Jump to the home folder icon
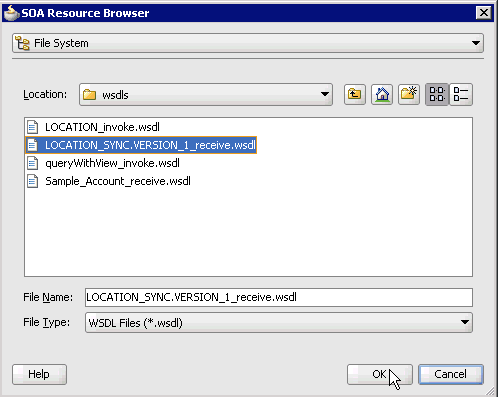This screenshot has width=498, height=397. tap(382, 94)
